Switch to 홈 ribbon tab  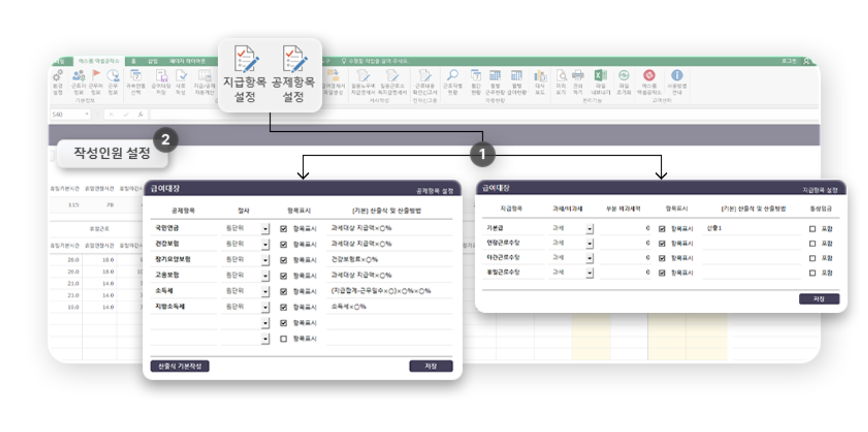click(134, 61)
